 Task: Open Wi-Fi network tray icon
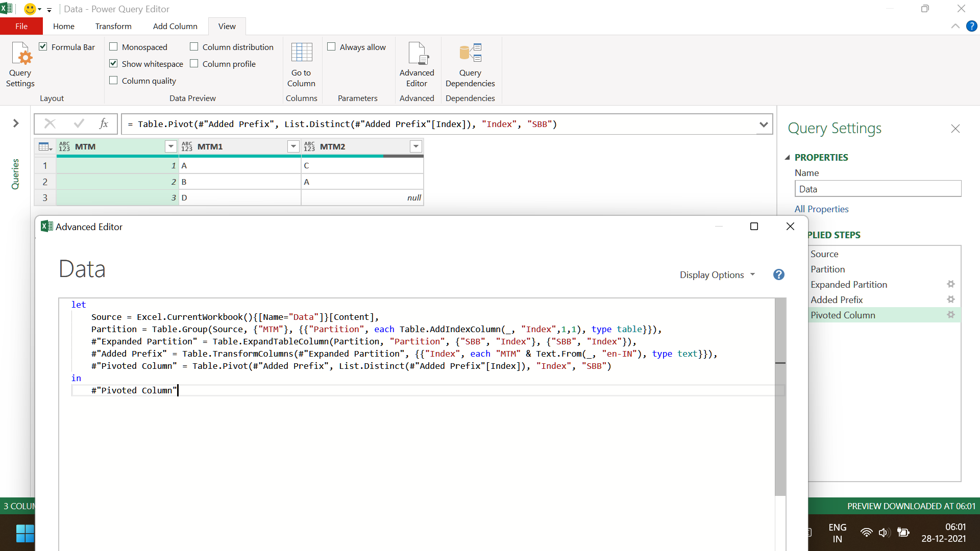tap(866, 533)
